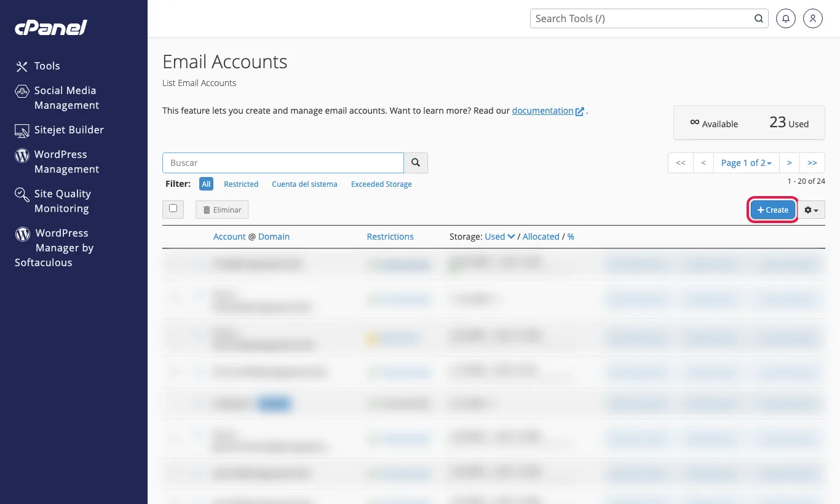Viewport: 840px width, 504px height.
Task: Sort by Domain column header
Action: point(274,237)
